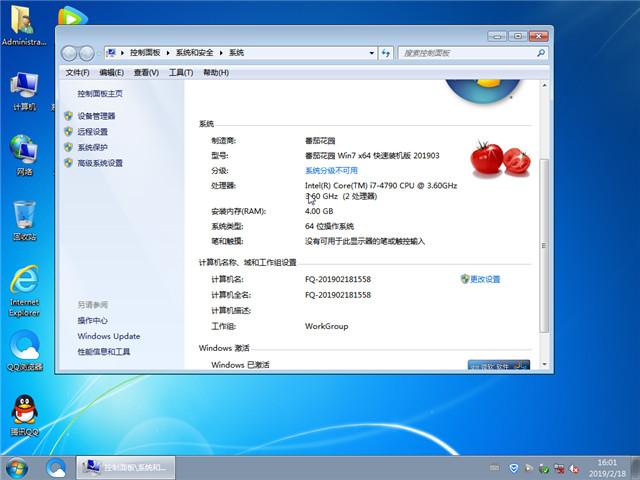Click the Show desktop strip
This screenshot has width=640, height=480.
[636, 468]
